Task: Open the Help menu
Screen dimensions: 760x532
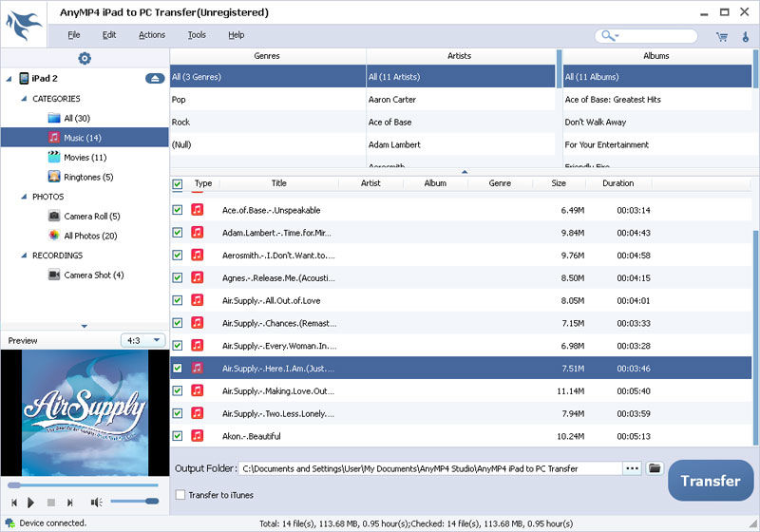Action: click(x=236, y=35)
